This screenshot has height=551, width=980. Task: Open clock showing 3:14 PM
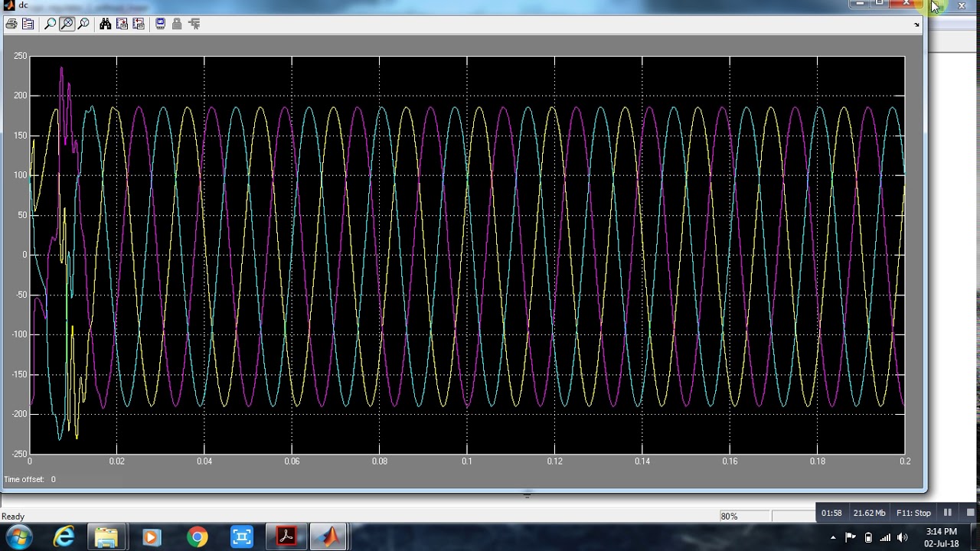941,537
